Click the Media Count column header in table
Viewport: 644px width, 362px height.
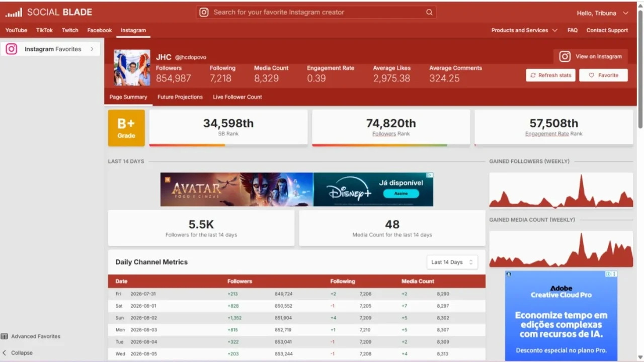[418, 282]
